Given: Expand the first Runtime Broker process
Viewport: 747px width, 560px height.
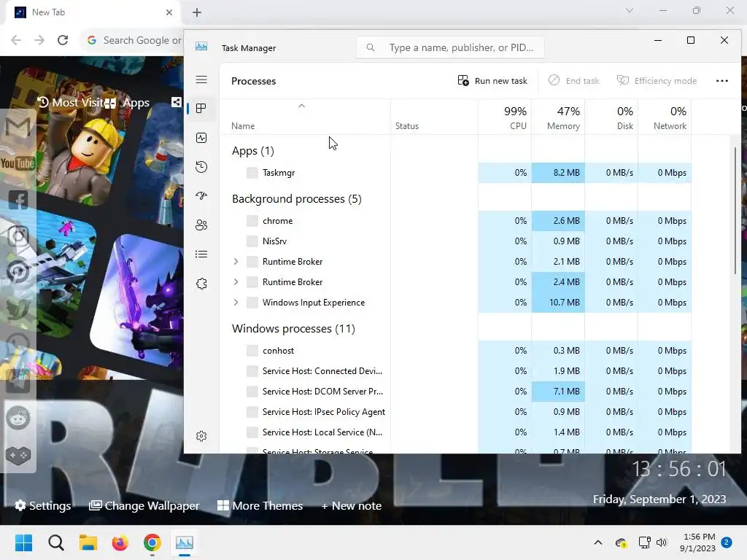Looking at the screenshot, I should tap(236, 262).
